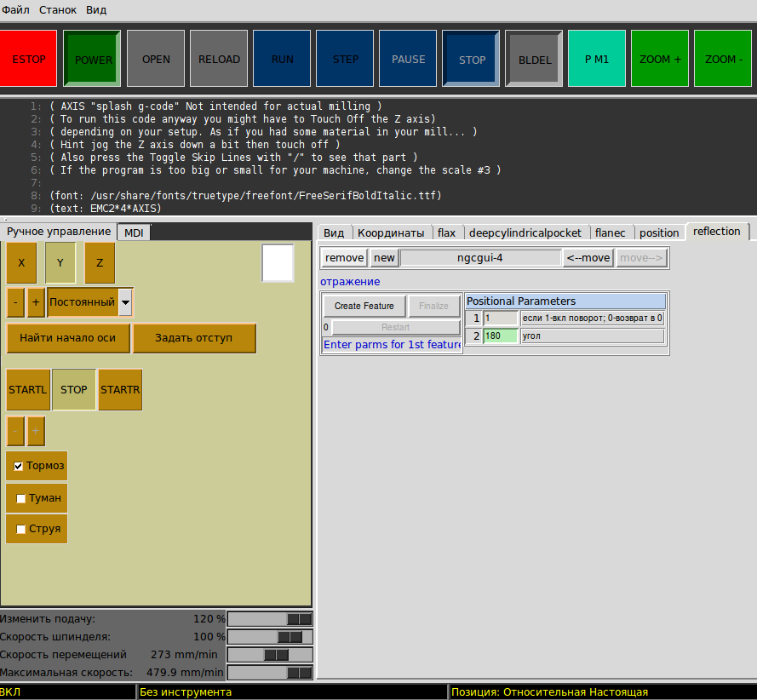Open the flanec tab
The width and height of the screenshot is (757, 700).
pyautogui.click(x=611, y=232)
